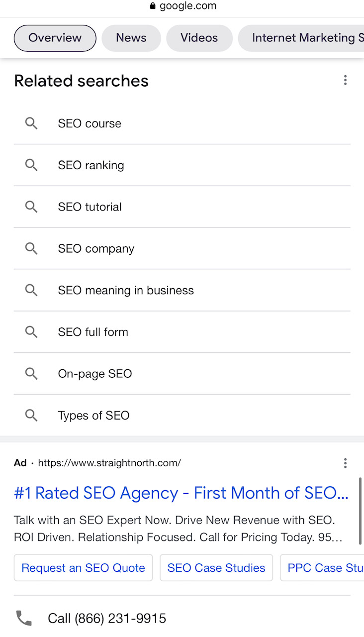Click the magnifier beside "SEO full form"
Image resolution: width=364 pixels, height=637 pixels.
point(31,332)
